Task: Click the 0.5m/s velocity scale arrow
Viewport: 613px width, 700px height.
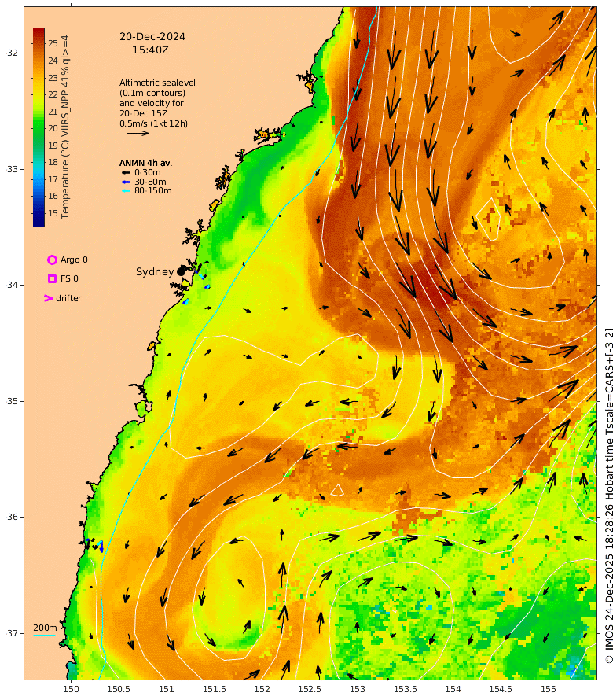Action: (x=138, y=133)
